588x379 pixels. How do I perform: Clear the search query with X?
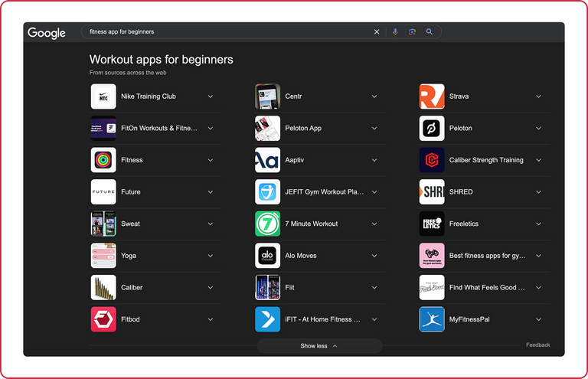click(377, 32)
